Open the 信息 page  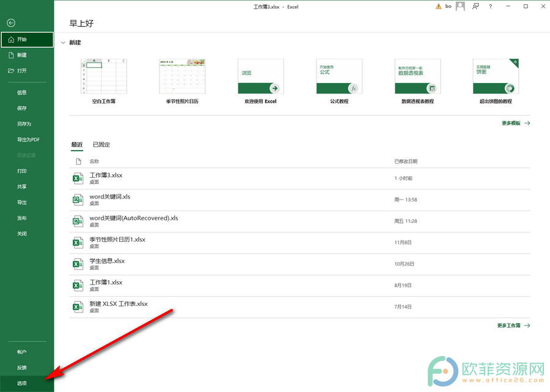click(27, 92)
